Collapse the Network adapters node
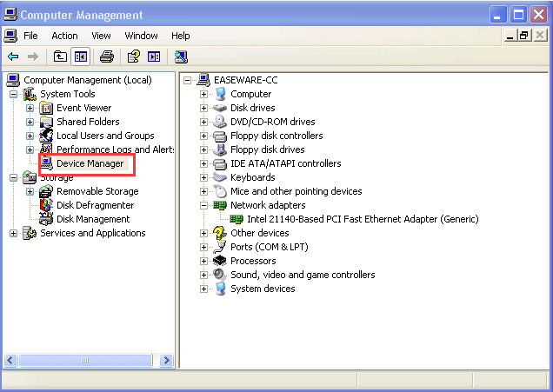This screenshot has height=392, width=553. 204,205
